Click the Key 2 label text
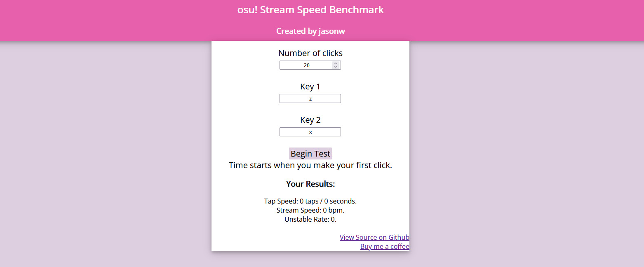Screen dimensions: 644x267 310,120
